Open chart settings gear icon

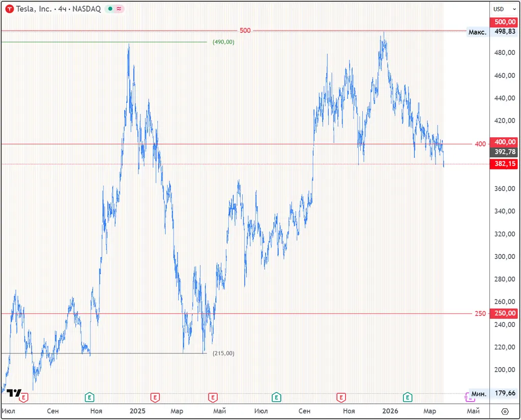tap(504, 411)
